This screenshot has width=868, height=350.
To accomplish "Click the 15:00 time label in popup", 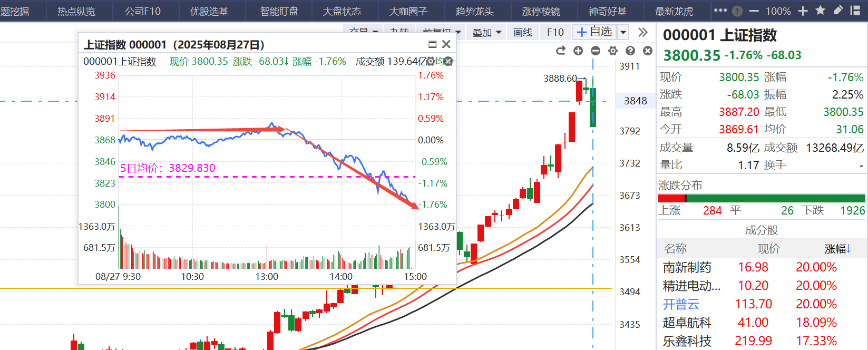I will pyautogui.click(x=415, y=277).
